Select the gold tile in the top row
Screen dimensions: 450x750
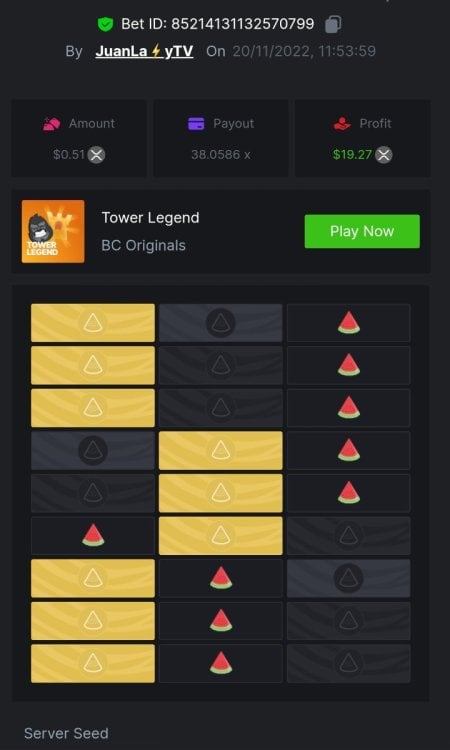pos(93,323)
